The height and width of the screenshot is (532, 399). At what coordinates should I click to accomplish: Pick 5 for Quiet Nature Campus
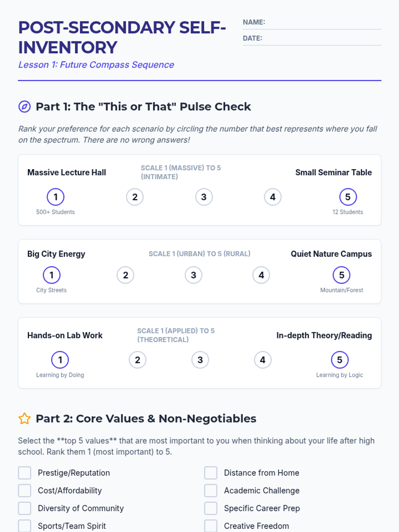(341, 275)
